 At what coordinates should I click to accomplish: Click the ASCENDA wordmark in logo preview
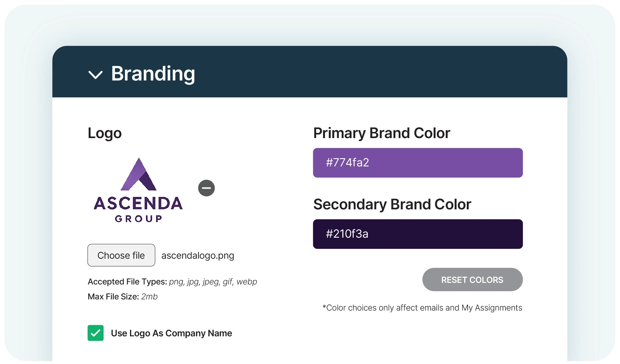[x=138, y=203]
